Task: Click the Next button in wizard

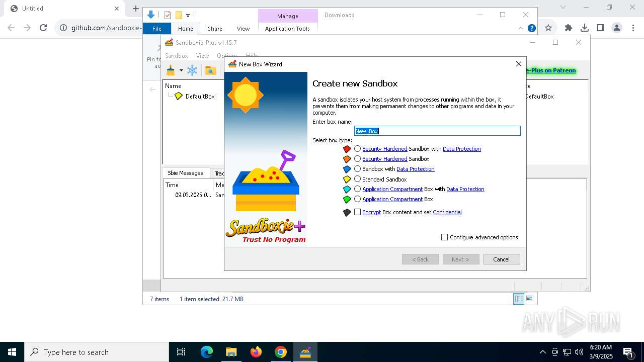Action: tap(461, 259)
